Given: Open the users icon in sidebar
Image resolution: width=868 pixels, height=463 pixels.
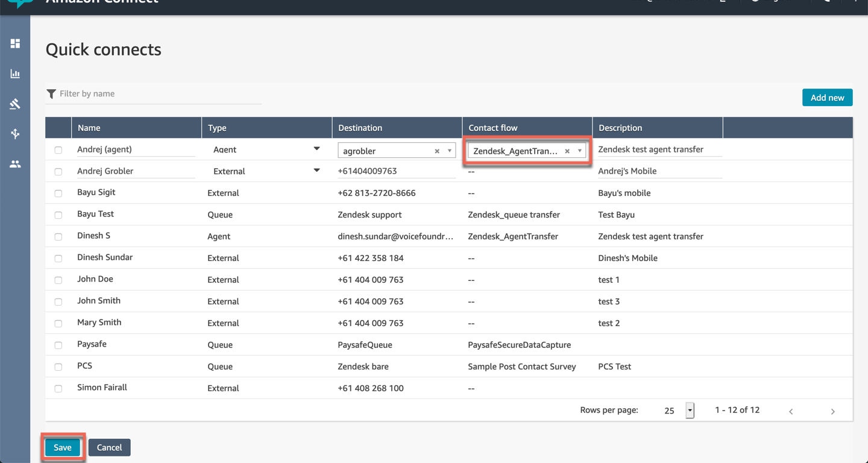Looking at the screenshot, I should coord(15,164).
